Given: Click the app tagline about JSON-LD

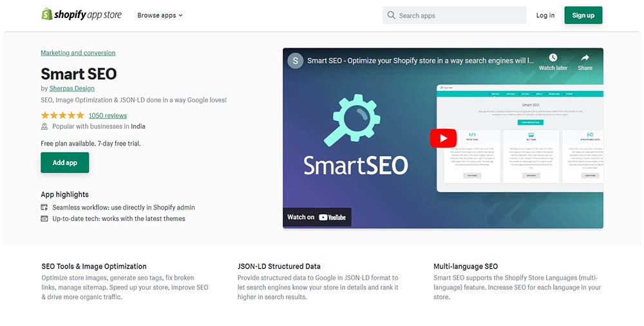Looking at the screenshot, I should tap(133, 100).
